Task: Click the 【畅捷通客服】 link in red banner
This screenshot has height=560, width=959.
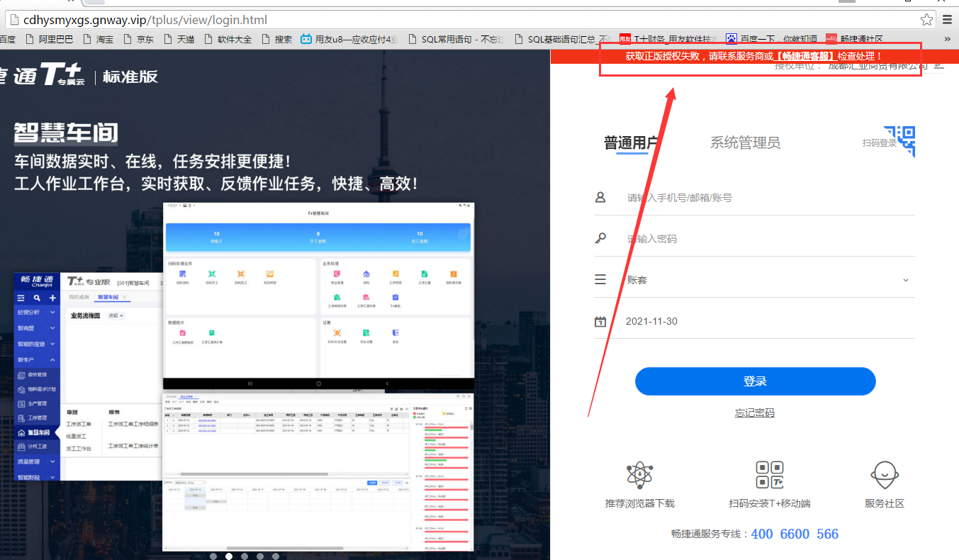Action: (x=805, y=56)
